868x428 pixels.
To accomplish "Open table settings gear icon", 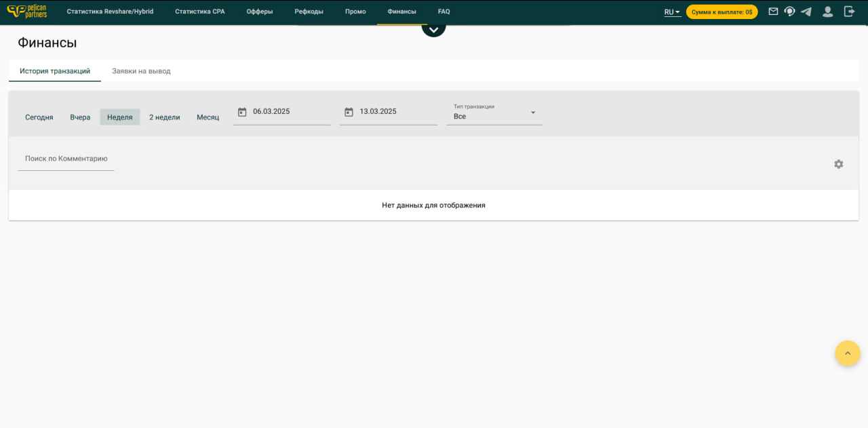I will pos(839,164).
